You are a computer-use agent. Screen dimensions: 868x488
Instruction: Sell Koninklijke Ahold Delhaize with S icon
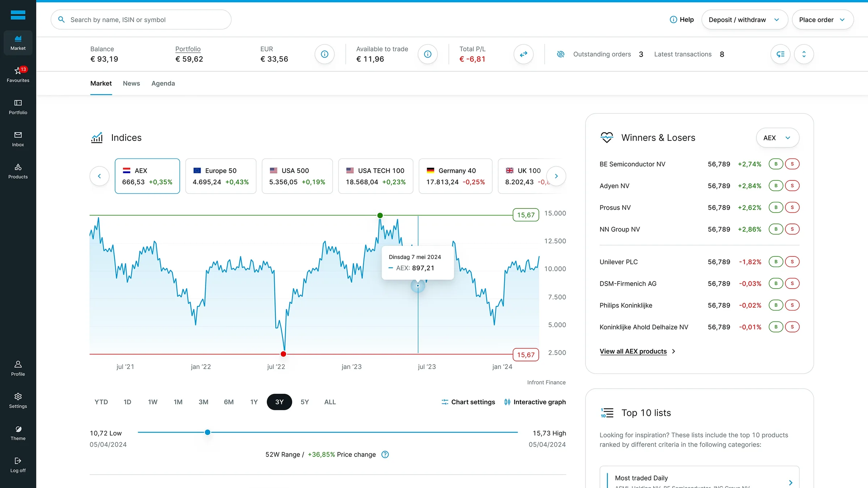792,327
